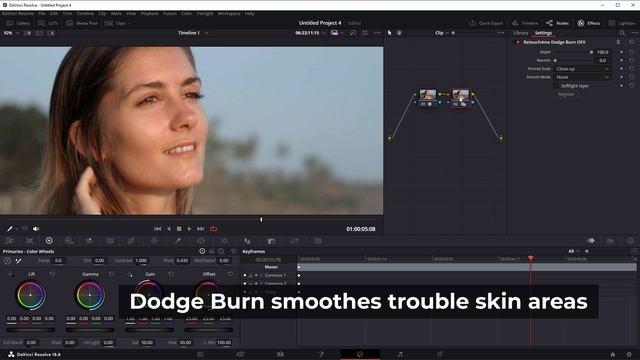
Task: Jump to last frame
Action: tap(200, 229)
